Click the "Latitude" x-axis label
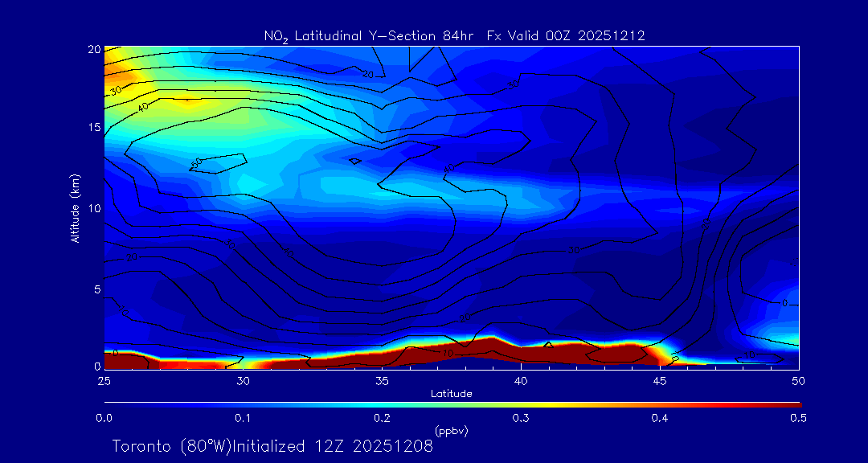868x463 pixels. (452, 394)
